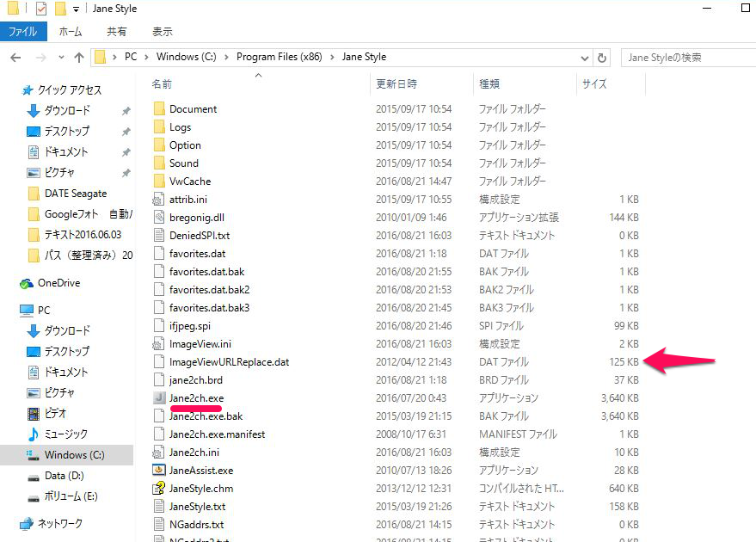
Task: Click the JaneStyle.txt document icon
Action: coord(158,507)
